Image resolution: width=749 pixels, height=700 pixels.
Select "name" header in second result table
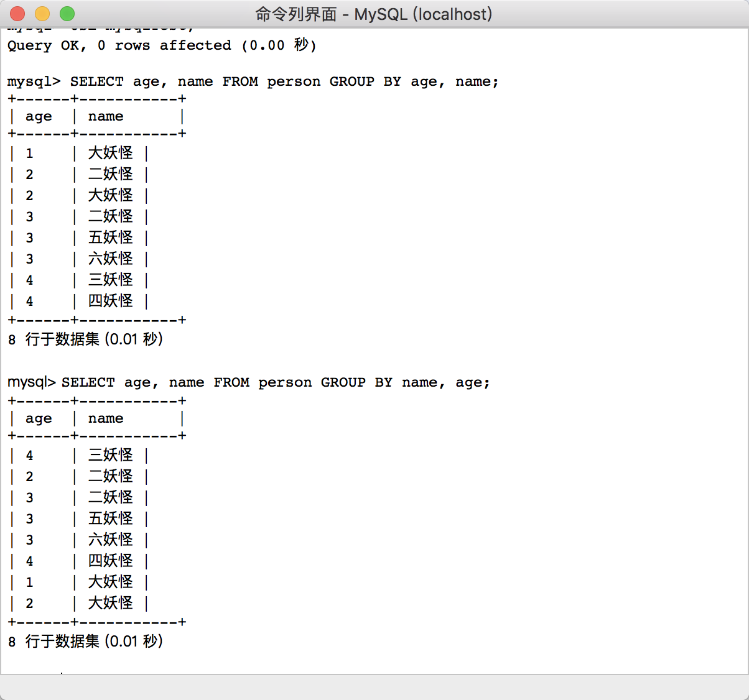point(106,418)
